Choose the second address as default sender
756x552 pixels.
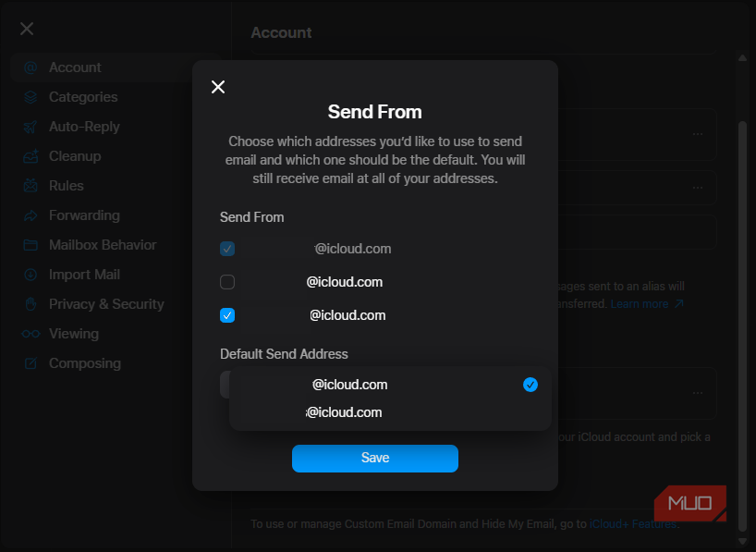tap(344, 411)
